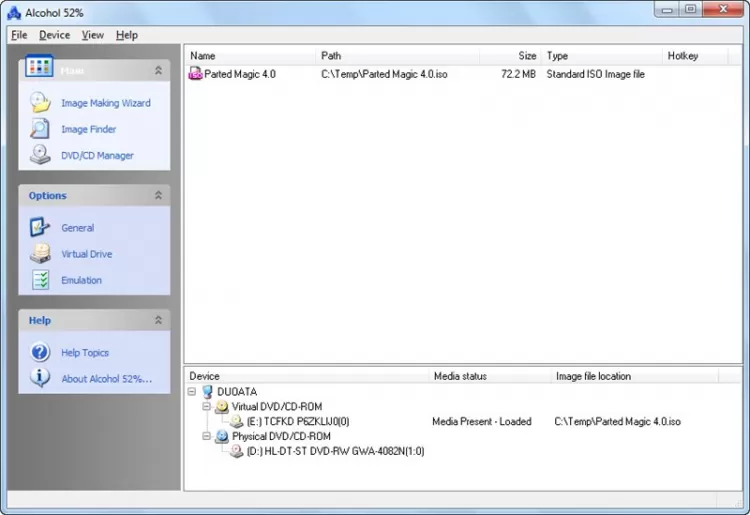Open the DVD/CD Manager link

97,155
